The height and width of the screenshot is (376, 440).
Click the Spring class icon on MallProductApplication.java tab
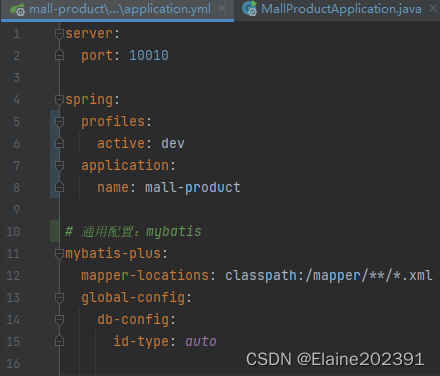249,9
